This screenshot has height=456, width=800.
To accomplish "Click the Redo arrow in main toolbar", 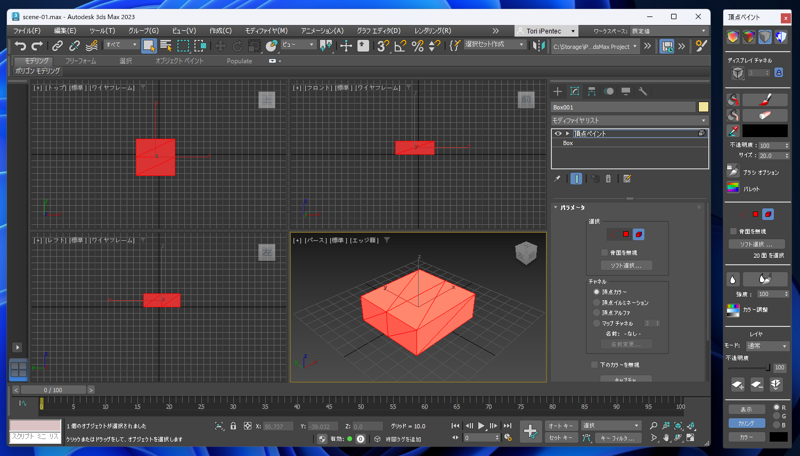I will pos(37,46).
